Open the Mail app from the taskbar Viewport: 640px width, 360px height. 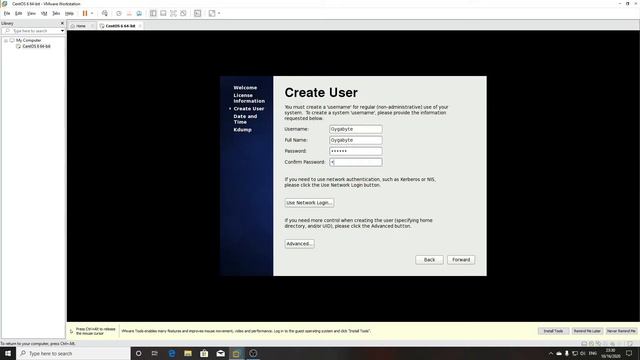pos(220,353)
